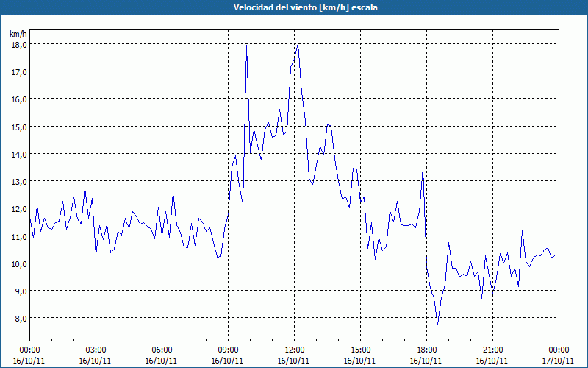This screenshot has width=588, height=368.
Task: Click the 'km/h' axis unit label
Action: coord(18,34)
